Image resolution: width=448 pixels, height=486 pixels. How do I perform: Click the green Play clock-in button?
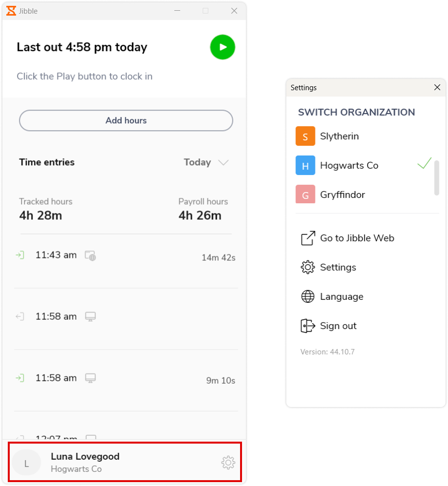pos(223,47)
